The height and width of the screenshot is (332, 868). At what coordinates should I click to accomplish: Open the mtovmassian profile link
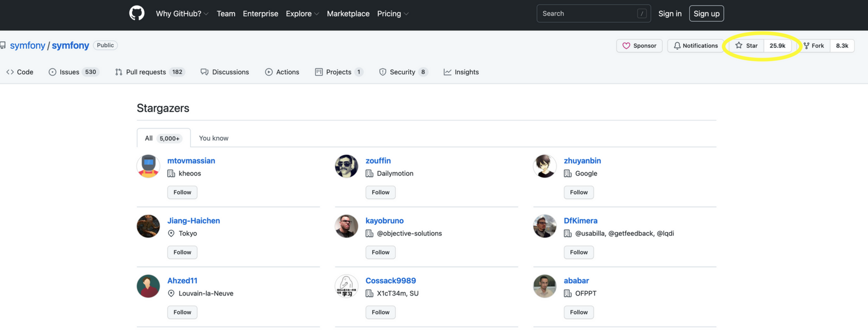(x=191, y=160)
